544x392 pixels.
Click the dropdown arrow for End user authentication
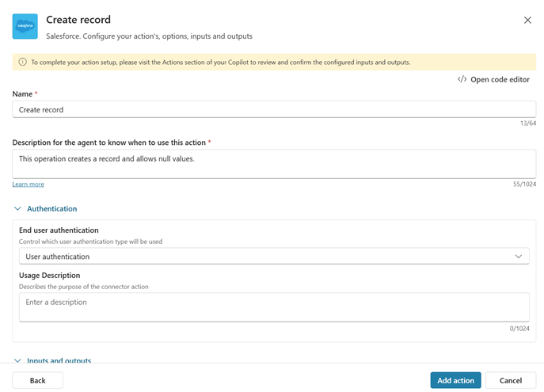(x=519, y=257)
